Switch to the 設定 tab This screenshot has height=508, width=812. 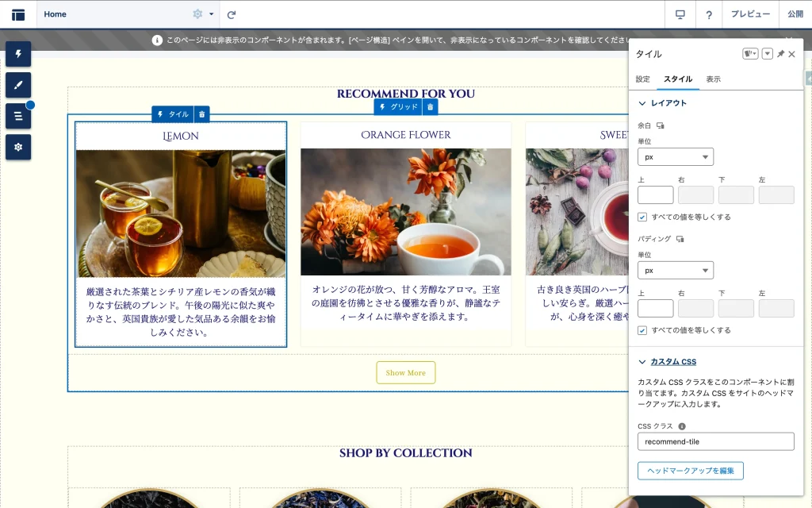[x=642, y=79]
